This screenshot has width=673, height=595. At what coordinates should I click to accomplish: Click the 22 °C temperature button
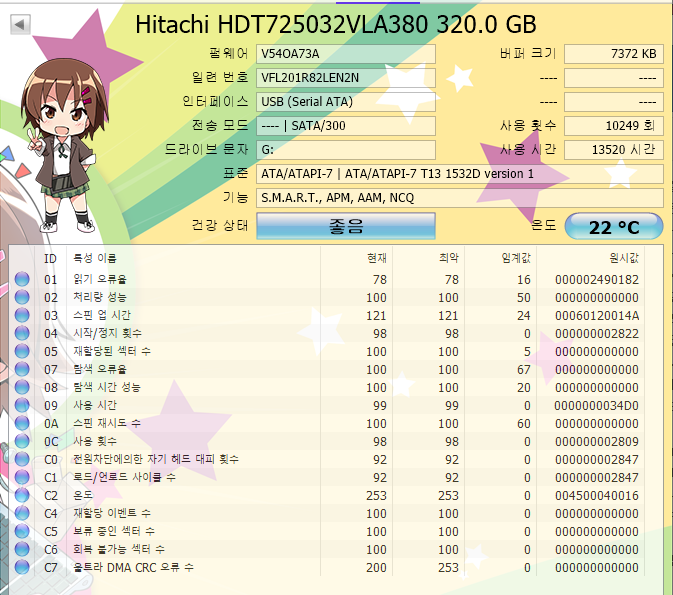614,226
